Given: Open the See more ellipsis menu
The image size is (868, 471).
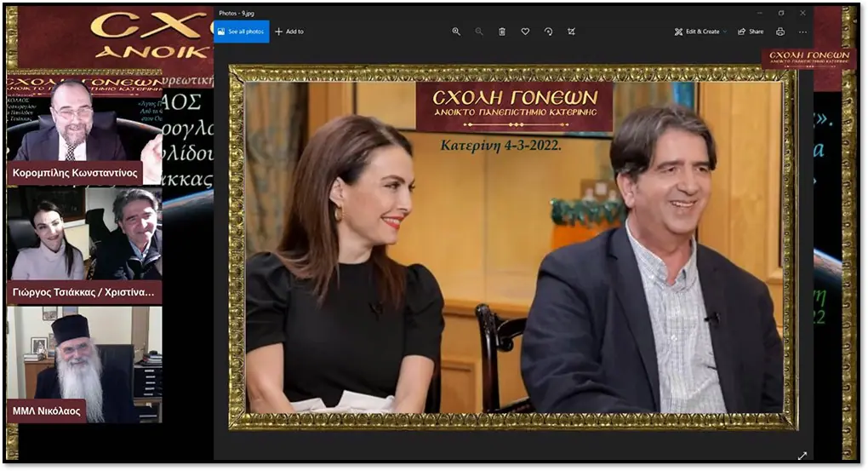Looking at the screenshot, I should point(802,32).
